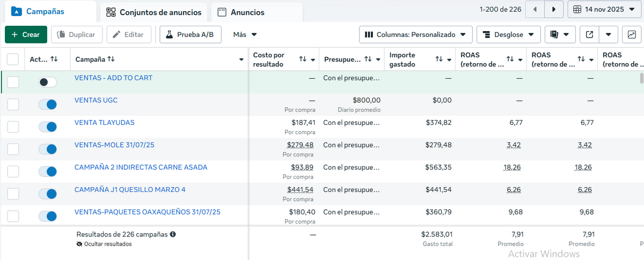Click info icon beside Resultados de 226 campañas
Viewport: 644px width, 260px height.
click(x=173, y=234)
